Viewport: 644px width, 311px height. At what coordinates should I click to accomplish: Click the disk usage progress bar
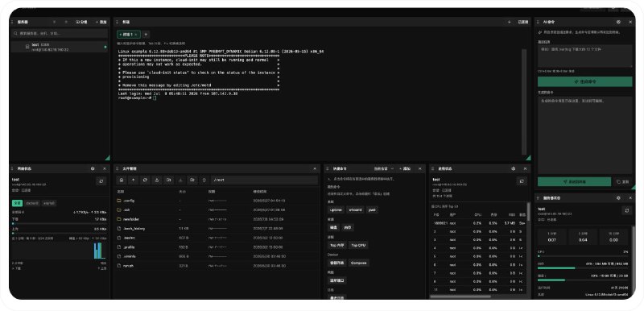pyautogui.click(x=582, y=280)
